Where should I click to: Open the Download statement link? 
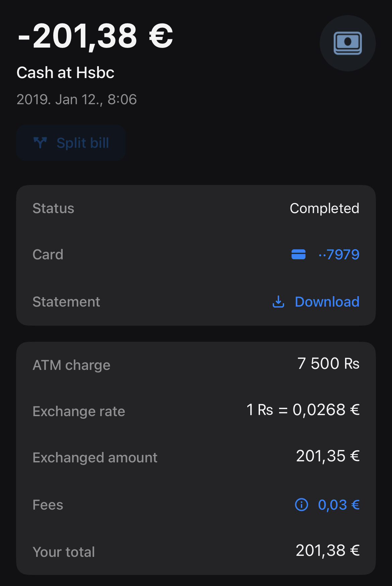pyautogui.click(x=327, y=302)
